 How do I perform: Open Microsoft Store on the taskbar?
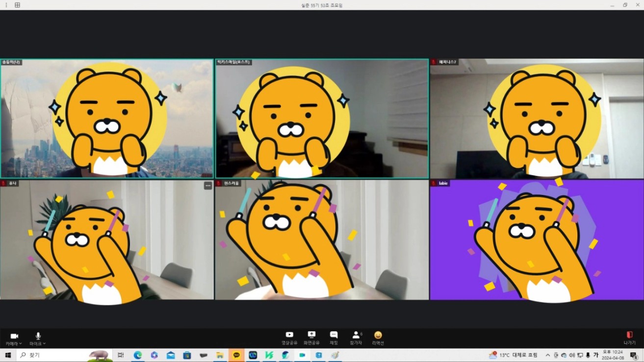(x=187, y=355)
